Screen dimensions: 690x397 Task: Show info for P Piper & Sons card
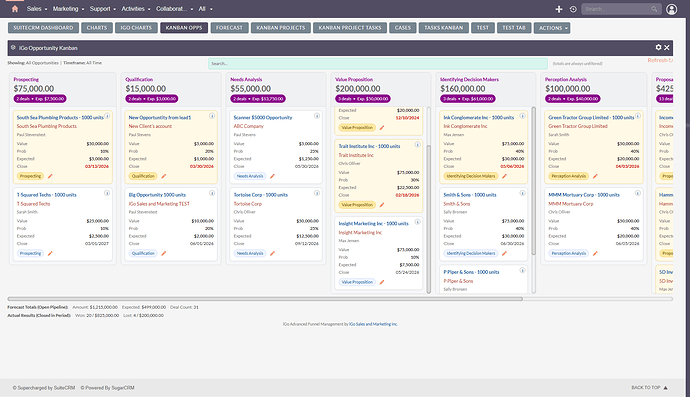(x=522, y=271)
